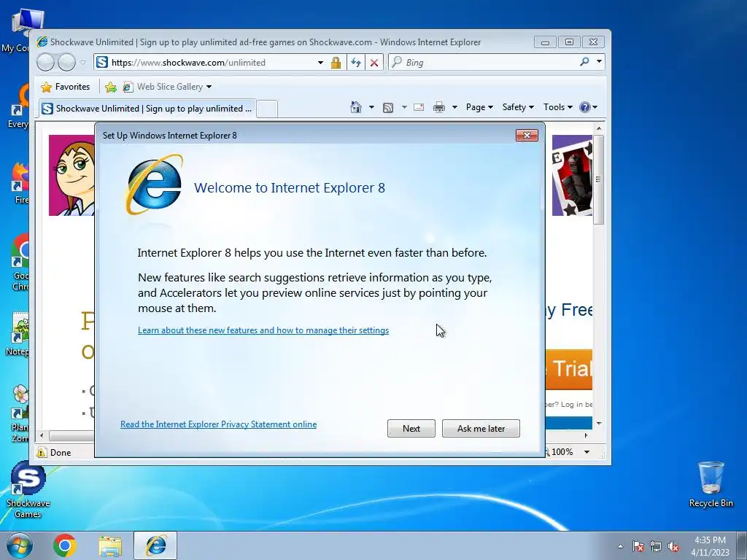Open the Windows Start button
Screen dimensions: 747x560
pyautogui.click(x=19, y=545)
